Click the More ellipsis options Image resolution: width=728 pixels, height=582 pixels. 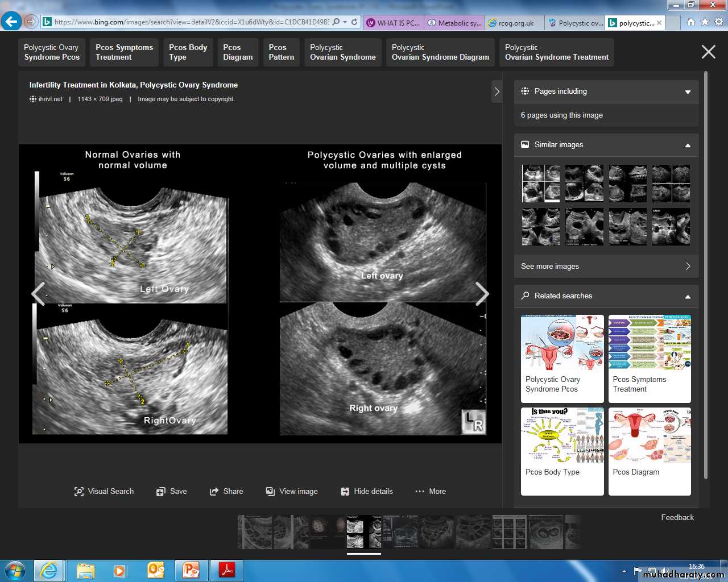click(x=420, y=492)
